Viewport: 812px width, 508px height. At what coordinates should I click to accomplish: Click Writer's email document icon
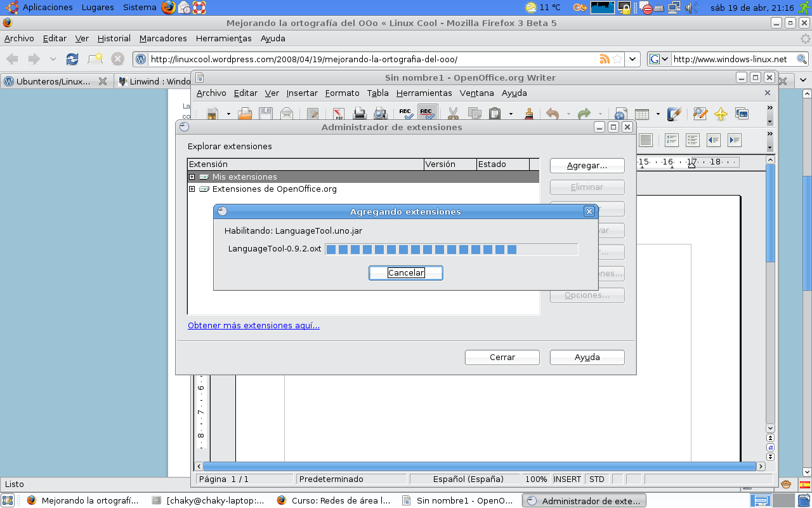287,114
